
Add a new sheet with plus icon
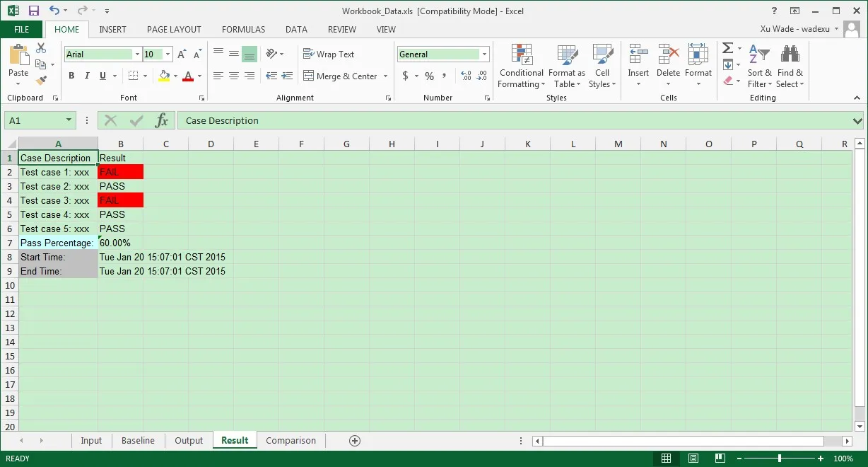click(x=355, y=441)
